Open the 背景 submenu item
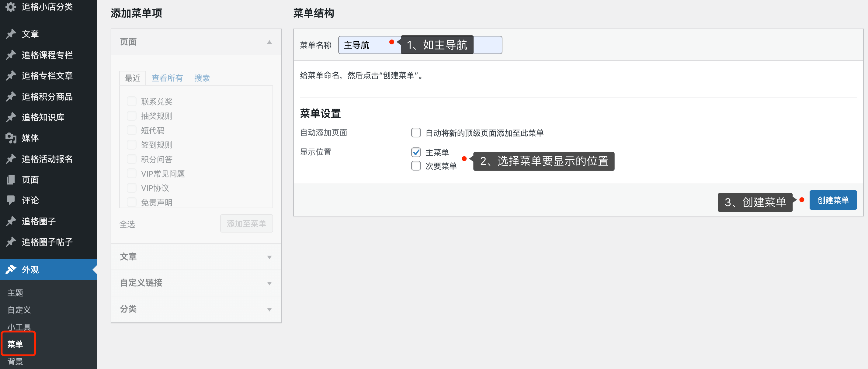 15,362
